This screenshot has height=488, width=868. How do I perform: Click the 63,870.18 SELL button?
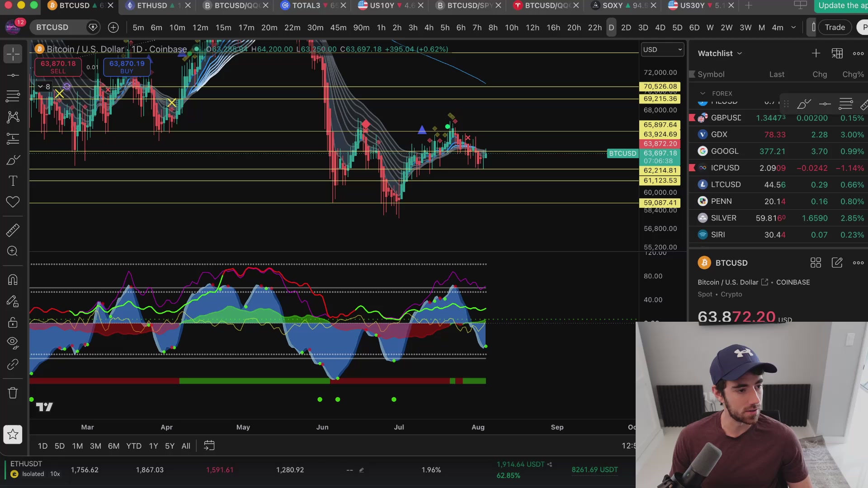click(58, 67)
